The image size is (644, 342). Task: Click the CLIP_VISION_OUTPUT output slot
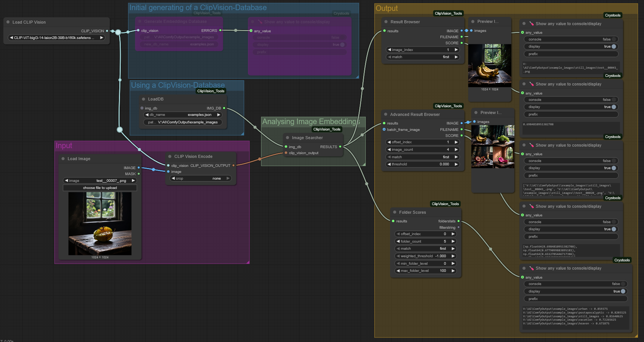click(x=234, y=165)
